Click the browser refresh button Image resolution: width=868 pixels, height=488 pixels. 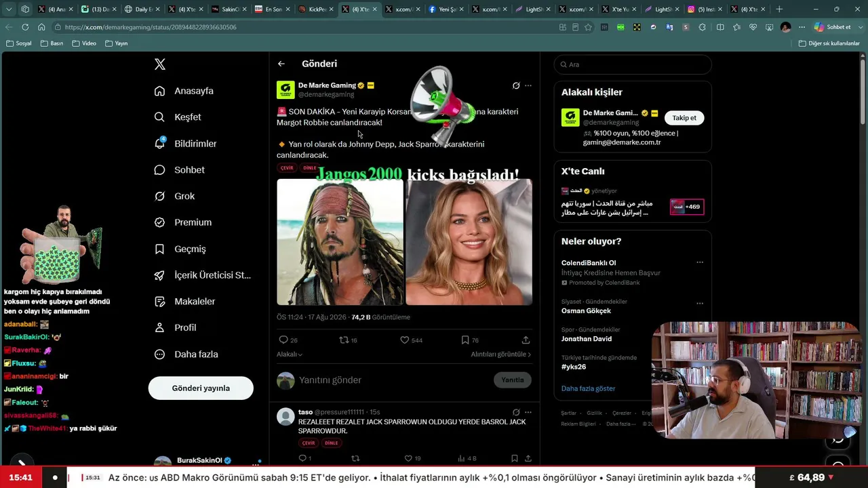click(25, 27)
